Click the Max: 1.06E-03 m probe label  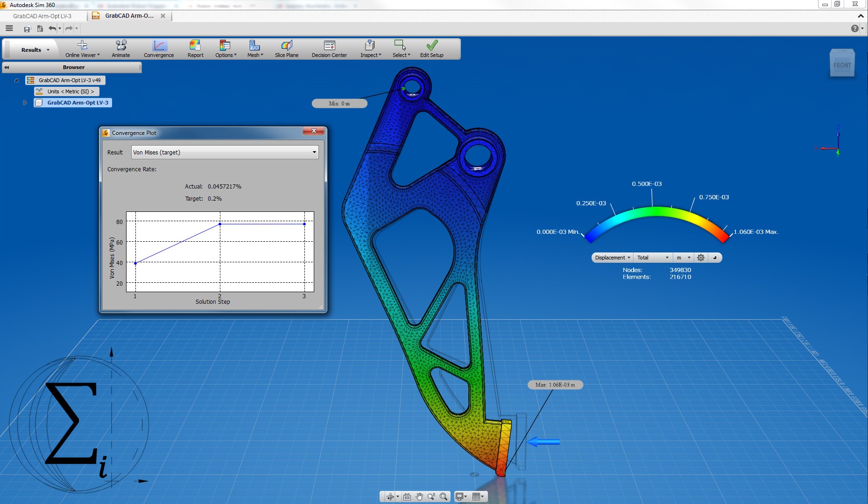[x=555, y=385]
